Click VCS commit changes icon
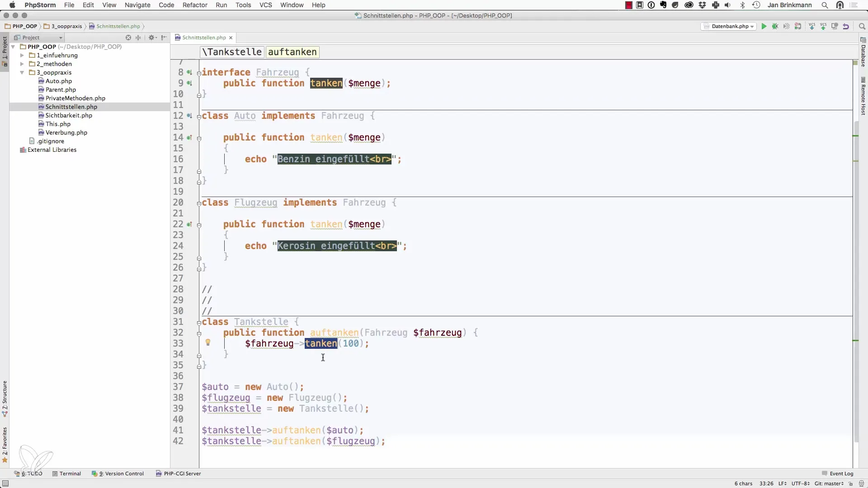 [x=823, y=27]
